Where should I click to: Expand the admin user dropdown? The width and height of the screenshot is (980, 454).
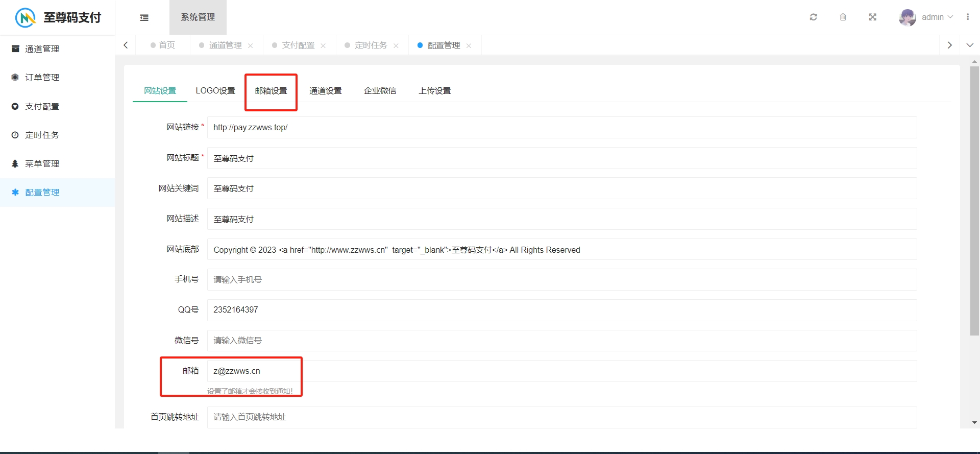click(938, 17)
